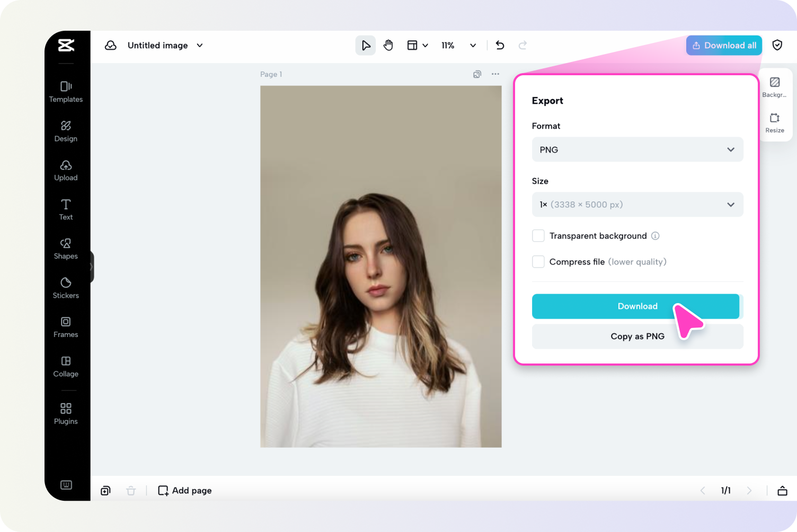797x532 pixels.
Task: Open the three-dot menu next to Page 1
Action: [x=495, y=74]
